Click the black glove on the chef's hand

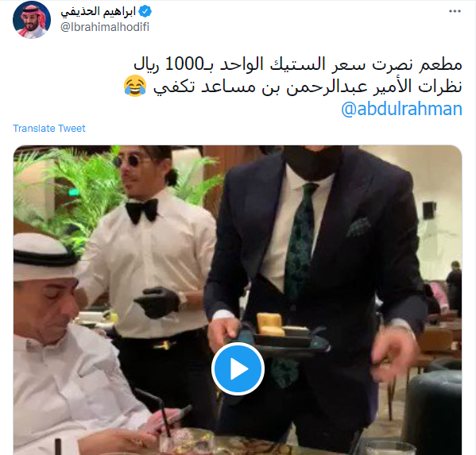click(x=157, y=302)
